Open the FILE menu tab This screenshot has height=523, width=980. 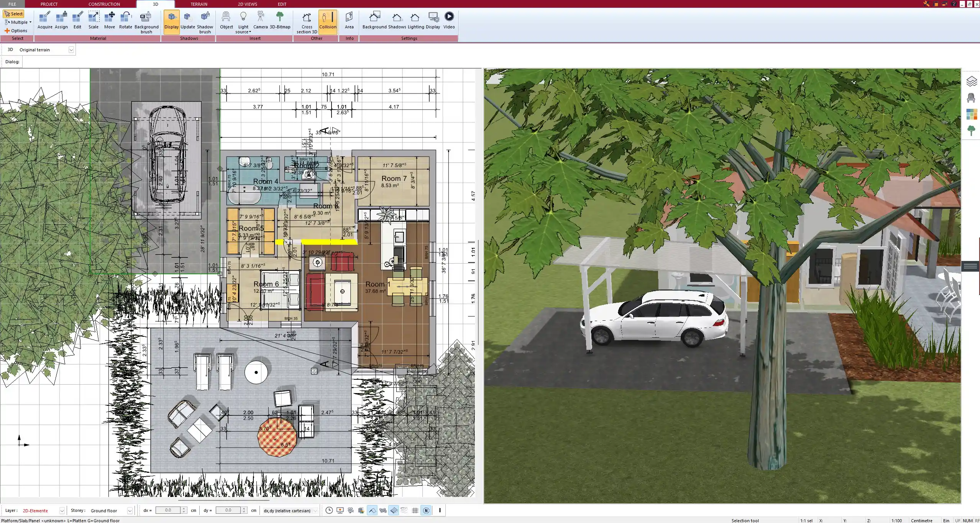pos(12,4)
